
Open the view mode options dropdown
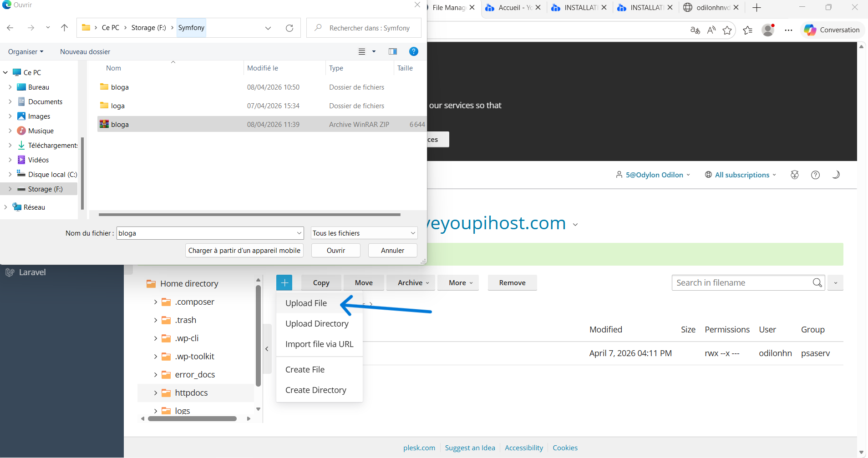(373, 51)
